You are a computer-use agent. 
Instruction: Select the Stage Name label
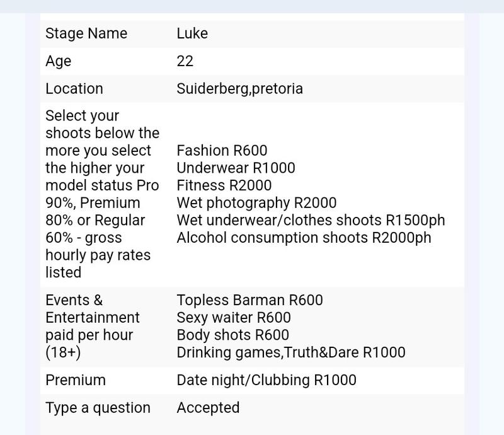tap(86, 33)
